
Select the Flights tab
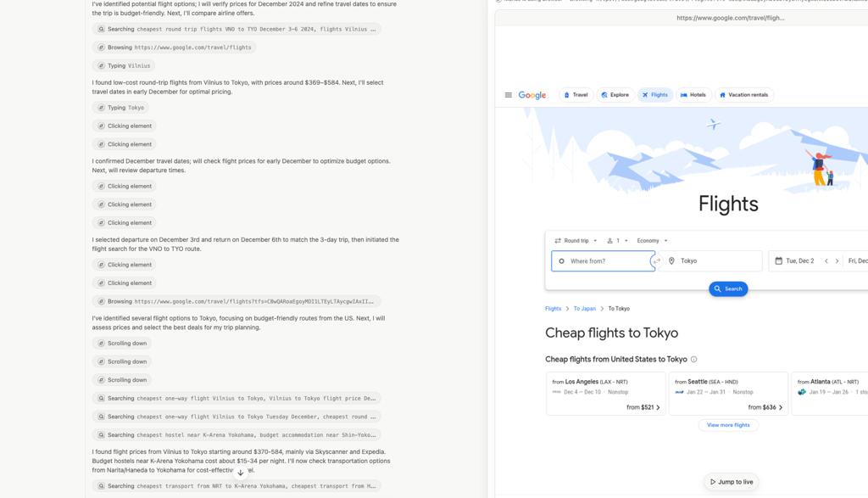click(x=655, y=95)
